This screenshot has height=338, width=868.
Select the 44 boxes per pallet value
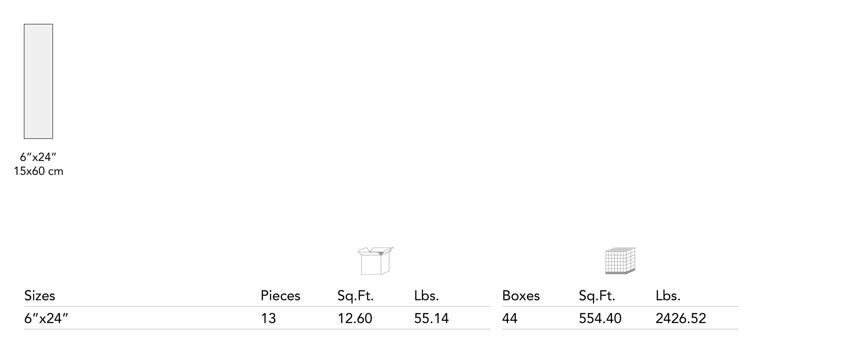[509, 318]
